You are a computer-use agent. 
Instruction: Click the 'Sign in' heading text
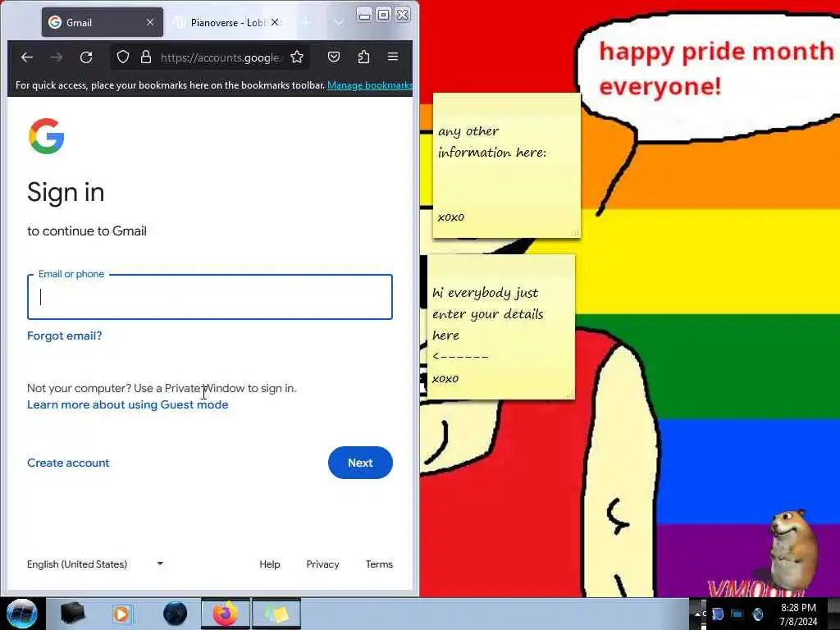(66, 192)
